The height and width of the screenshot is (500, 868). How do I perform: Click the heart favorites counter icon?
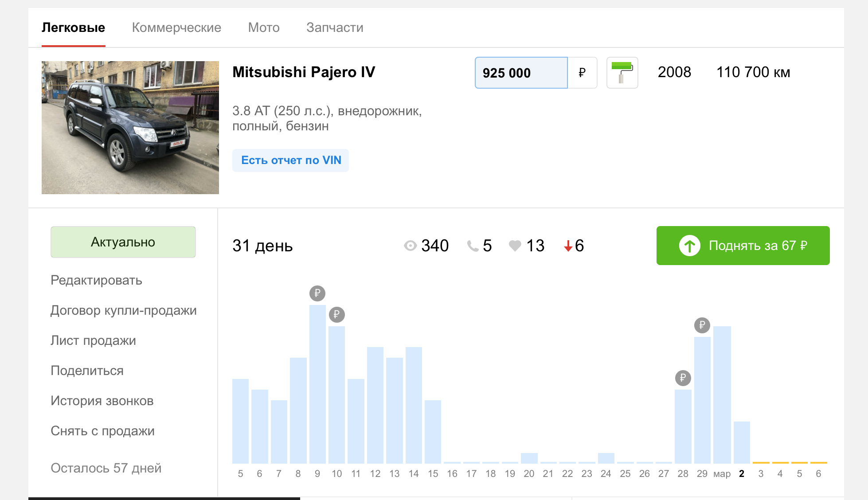(x=515, y=246)
